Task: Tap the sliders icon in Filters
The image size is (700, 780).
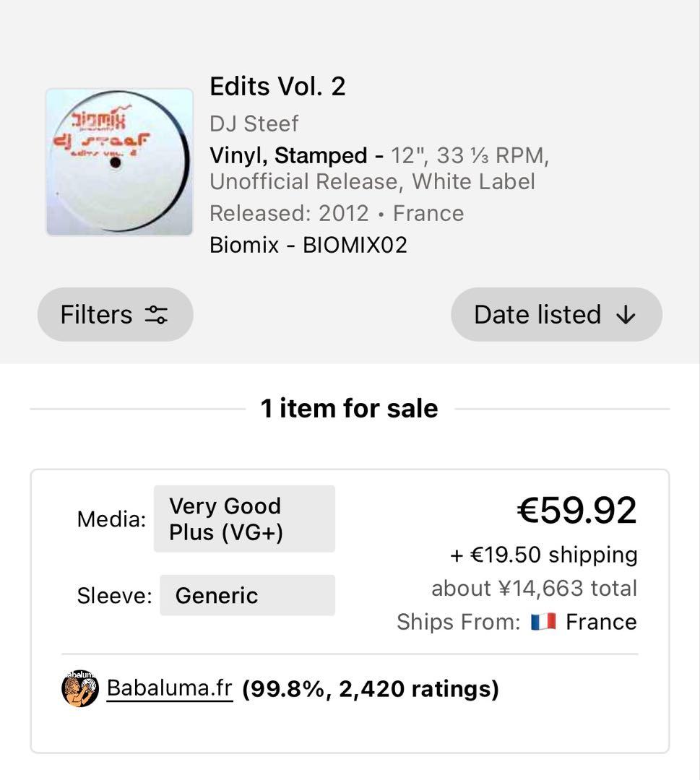Action: click(x=156, y=315)
